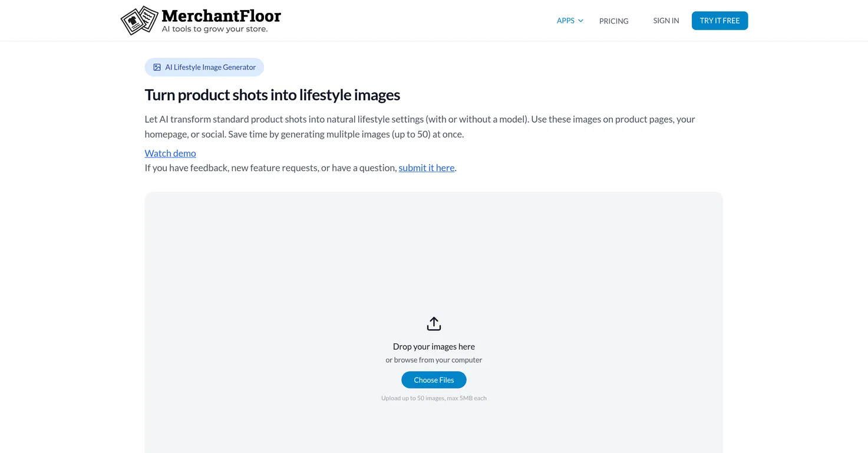Click the 'or browse from your computer' text
Screen dimensions: 868x453
pos(434,360)
